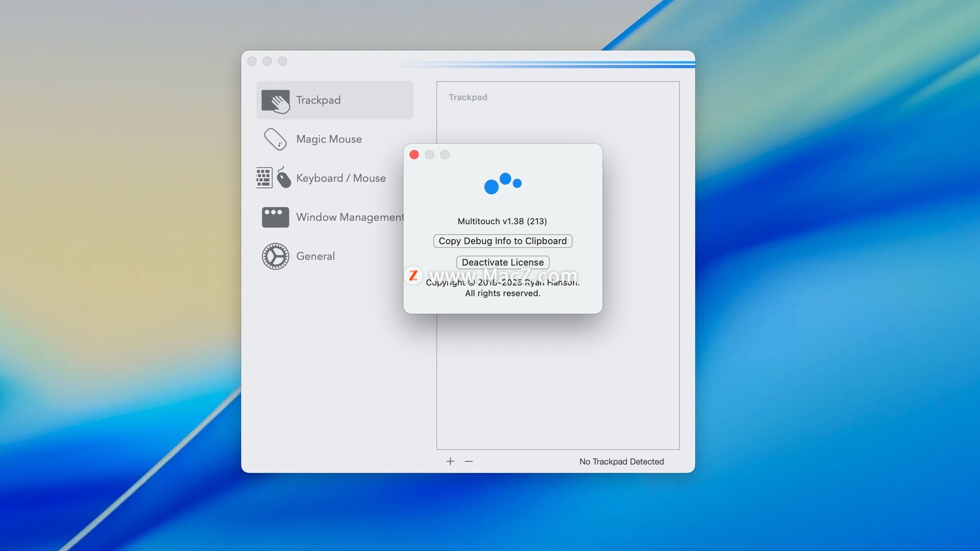Click the General gear icon

(x=275, y=256)
